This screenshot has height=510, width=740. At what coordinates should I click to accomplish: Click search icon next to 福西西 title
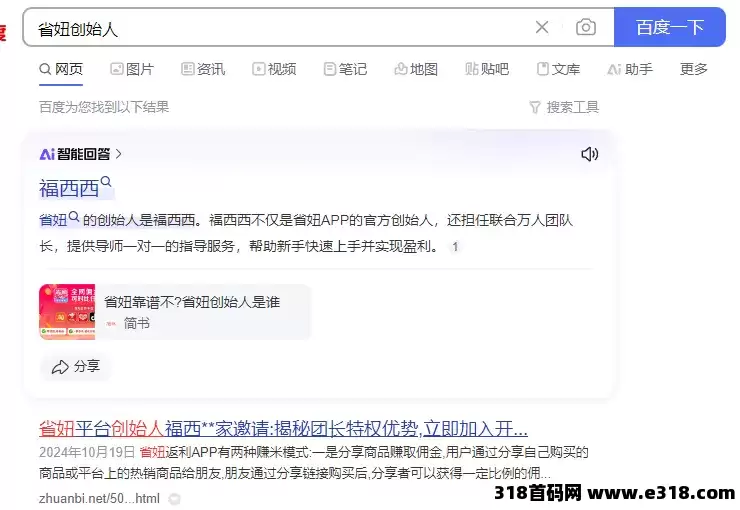click(x=106, y=182)
